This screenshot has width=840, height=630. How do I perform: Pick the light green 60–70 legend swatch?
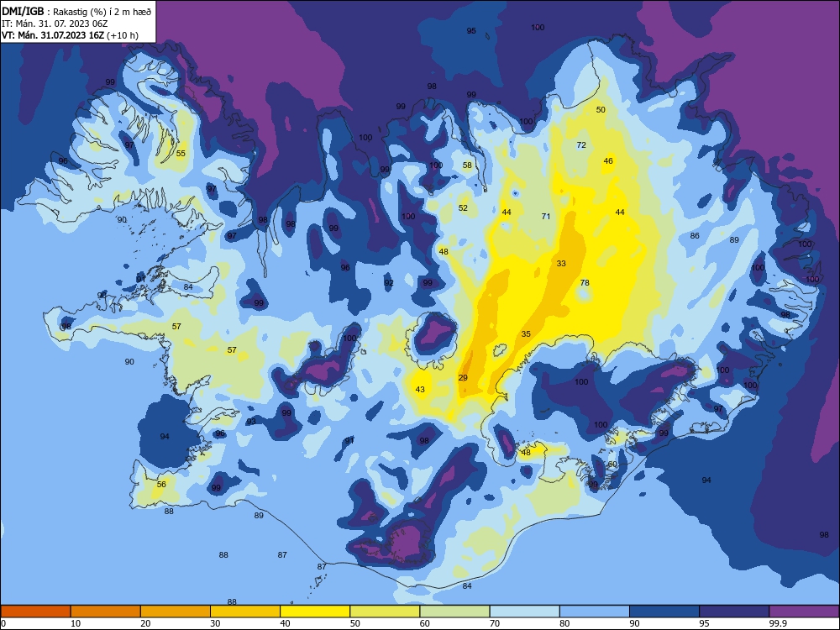[454, 612]
